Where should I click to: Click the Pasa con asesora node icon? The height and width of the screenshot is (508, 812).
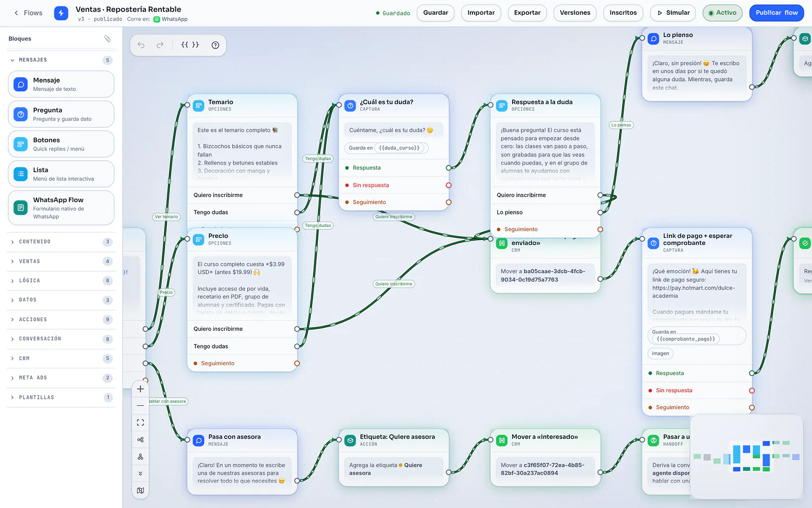pyautogui.click(x=199, y=440)
